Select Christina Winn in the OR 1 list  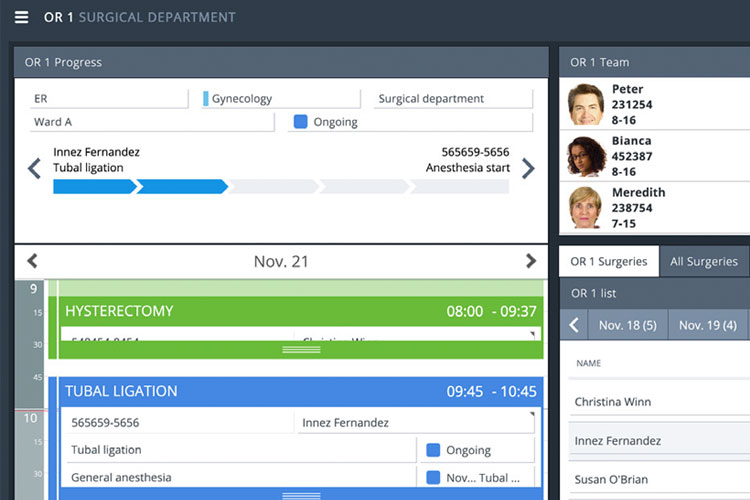(612, 402)
